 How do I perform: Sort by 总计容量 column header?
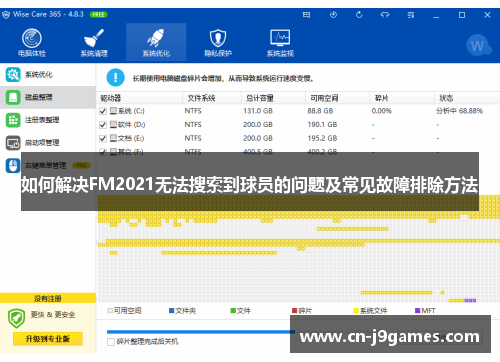coord(273,98)
